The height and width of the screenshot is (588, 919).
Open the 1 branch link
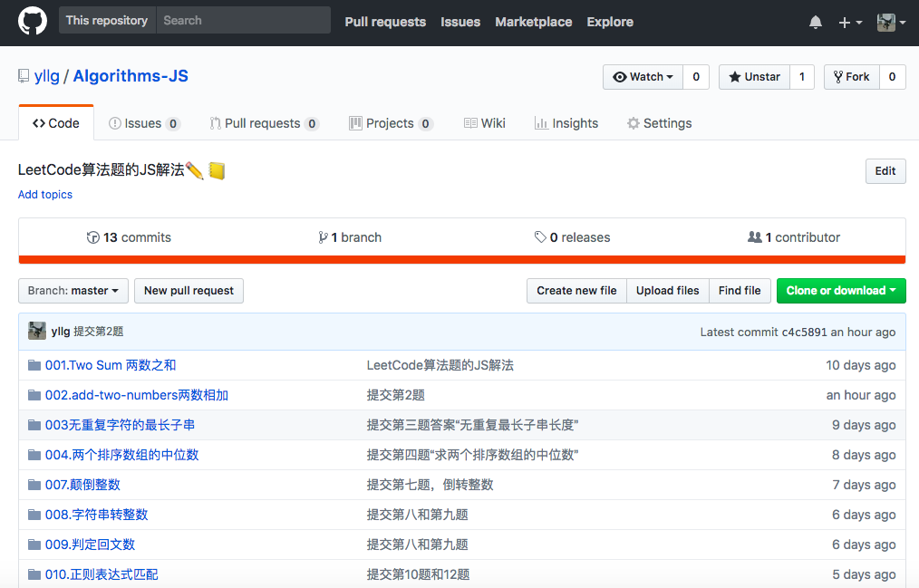350,237
